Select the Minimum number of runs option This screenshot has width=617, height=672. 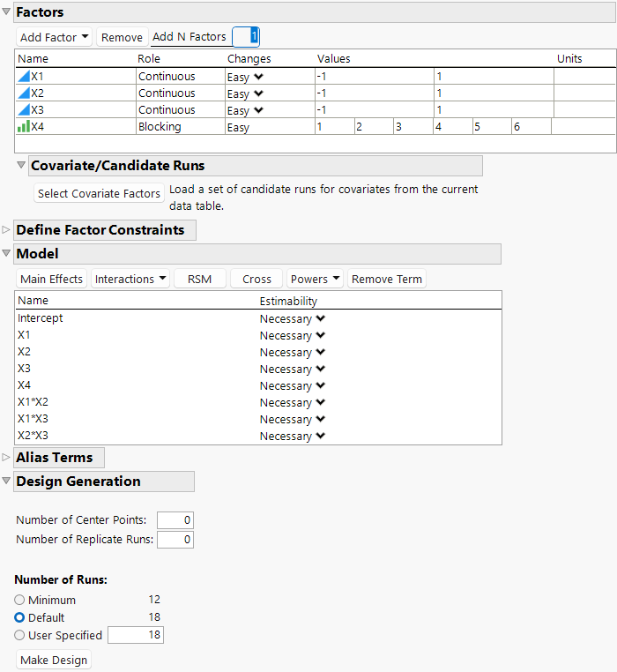tap(19, 601)
